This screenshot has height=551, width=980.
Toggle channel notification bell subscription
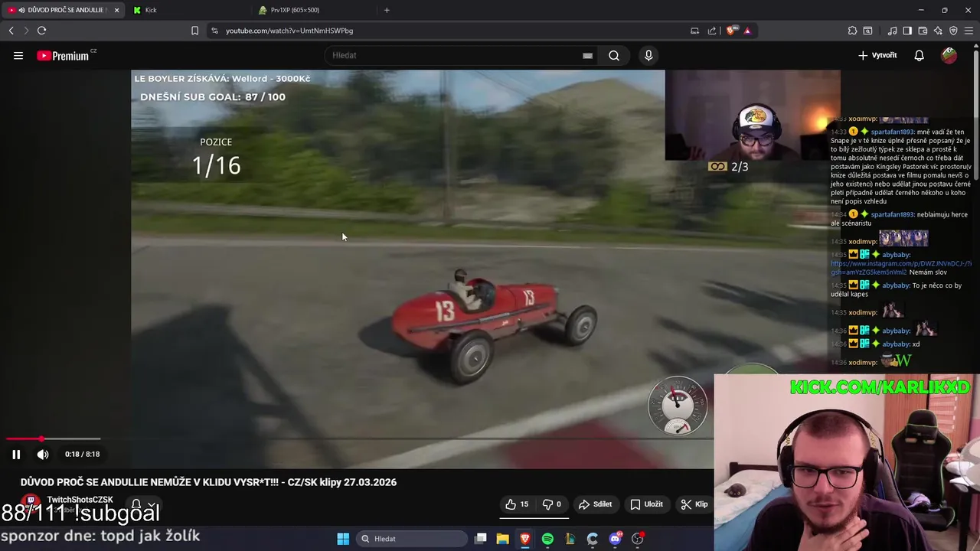[x=136, y=505]
